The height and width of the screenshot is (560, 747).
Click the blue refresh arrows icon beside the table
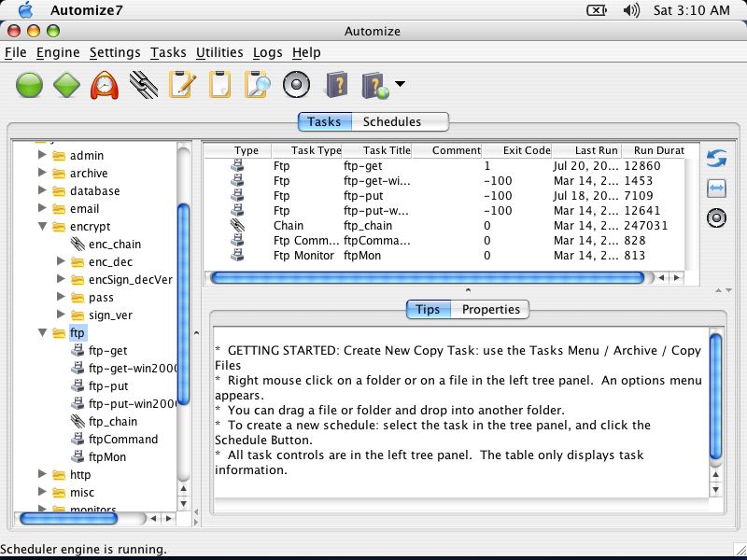(716, 158)
